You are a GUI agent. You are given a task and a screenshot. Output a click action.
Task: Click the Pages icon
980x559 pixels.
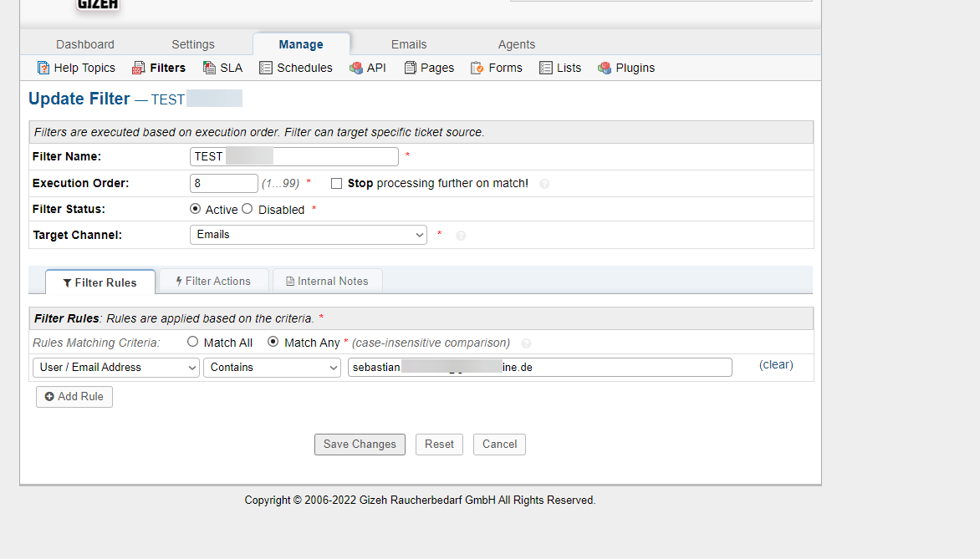410,68
